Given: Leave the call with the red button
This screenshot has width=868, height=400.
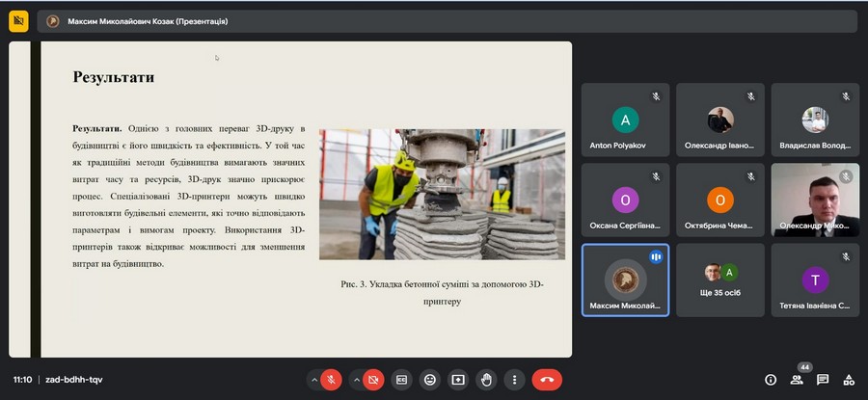Looking at the screenshot, I should coord(547,380).
